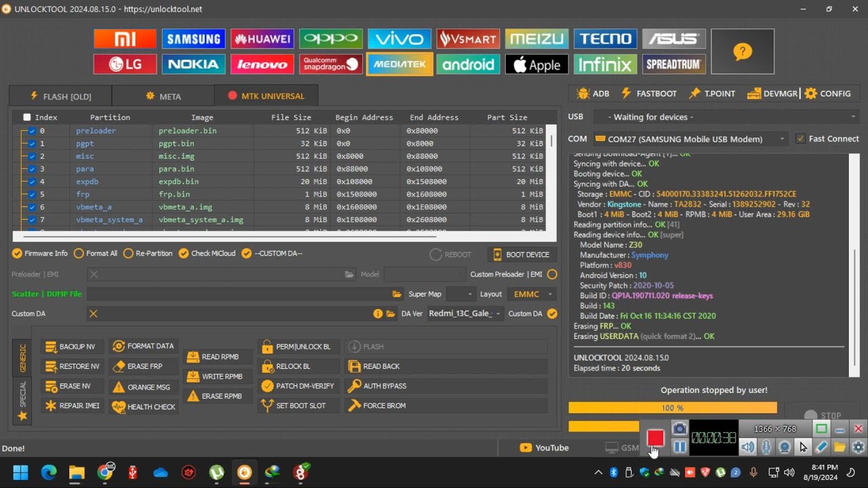
Task: Select the Huawei brand icon
Action: pos(262,39)
